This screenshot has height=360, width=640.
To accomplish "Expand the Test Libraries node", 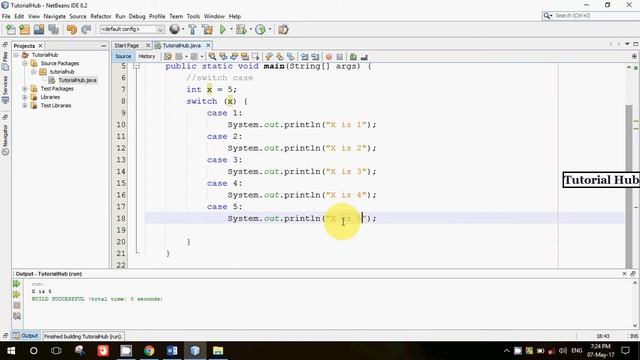I will (25, 105).
